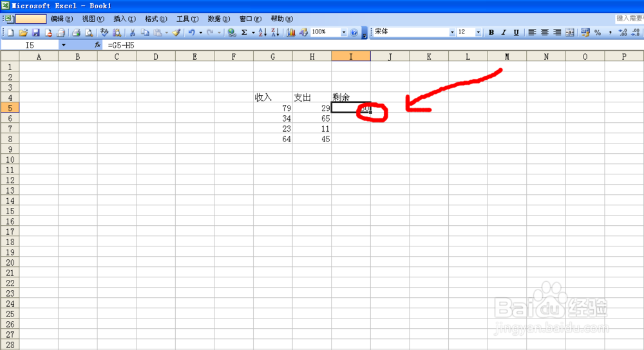Activate the Format Painter brush
The height and width of the screenshot is (350, 644).
176,32
